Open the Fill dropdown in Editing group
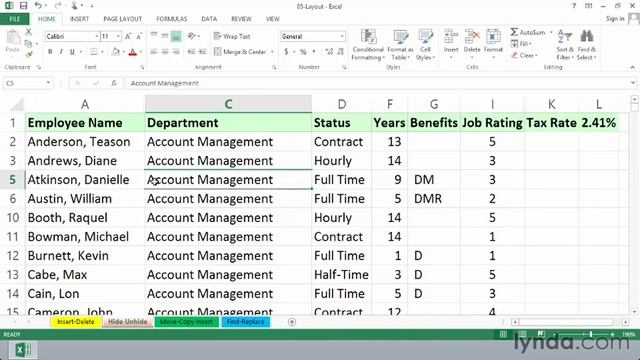The height and width of the screenshot is (360, 640). click(521, 44)
